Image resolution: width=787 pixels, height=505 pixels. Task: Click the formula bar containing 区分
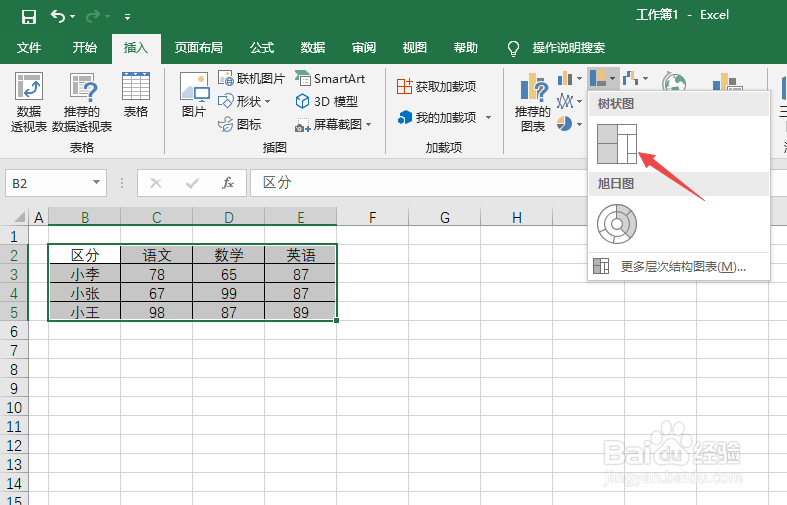(x=418, y=183)
